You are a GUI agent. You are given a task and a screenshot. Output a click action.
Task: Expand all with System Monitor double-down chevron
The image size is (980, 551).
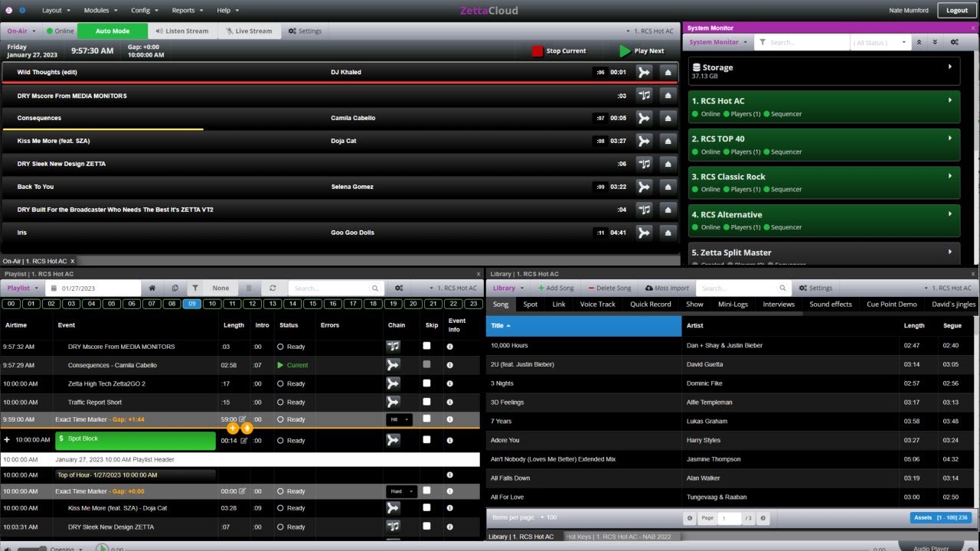(x=935, y=42)
